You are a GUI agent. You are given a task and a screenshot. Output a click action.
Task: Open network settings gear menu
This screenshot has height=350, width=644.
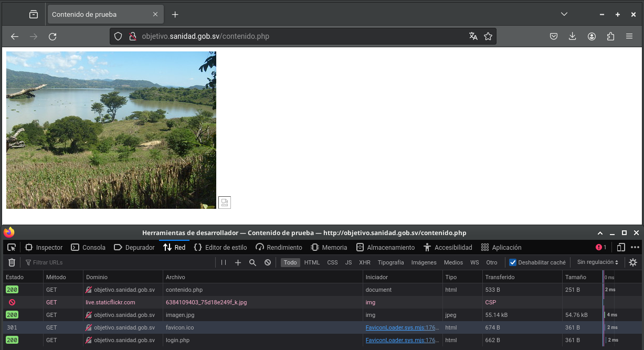(633, 262)
